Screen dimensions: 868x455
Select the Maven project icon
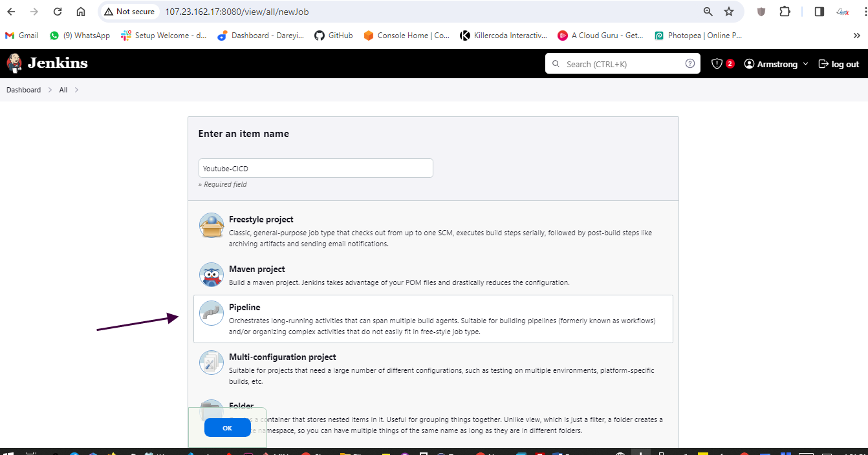tap(212, 275)
